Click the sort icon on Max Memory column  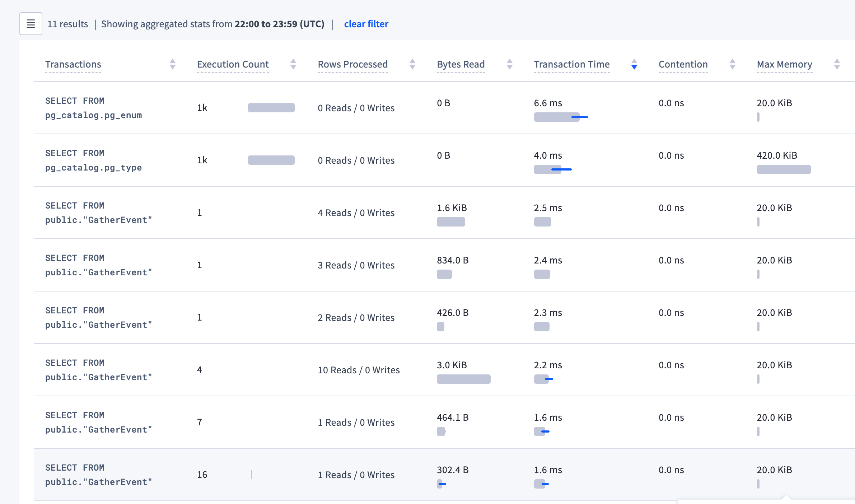coord(837,64)
